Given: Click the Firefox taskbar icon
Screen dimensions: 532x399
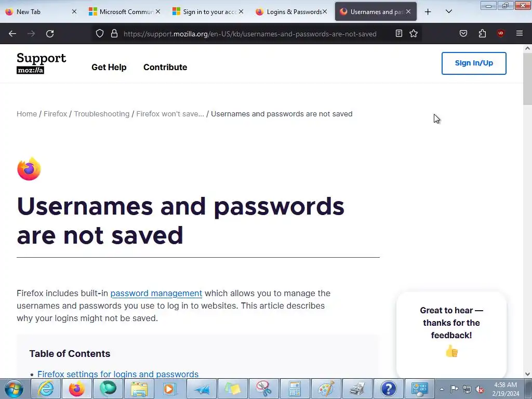Looking at the screenshot, I should point(77,389).
